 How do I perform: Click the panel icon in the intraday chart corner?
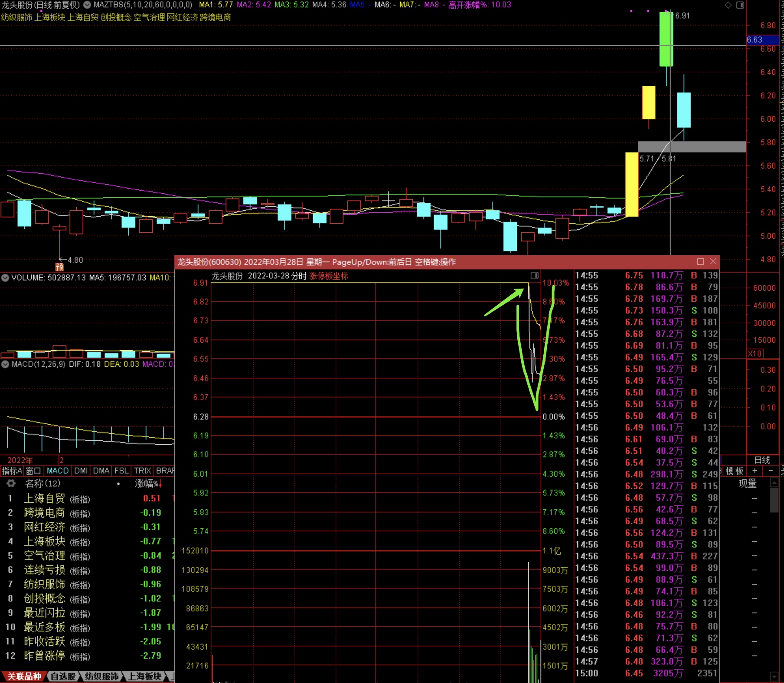click(x=534, y=276)
